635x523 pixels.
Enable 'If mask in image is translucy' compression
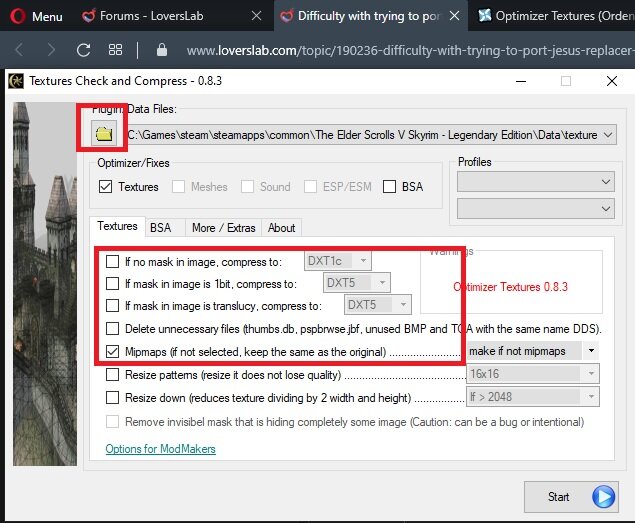112,305
